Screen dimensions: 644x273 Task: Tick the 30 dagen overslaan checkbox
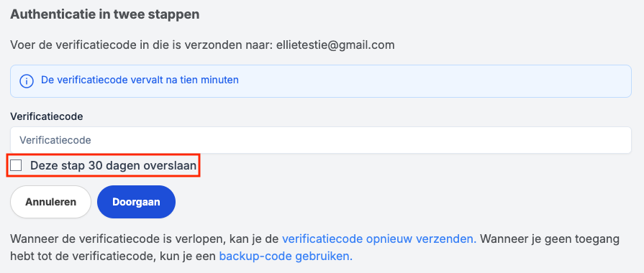point(16,166)
